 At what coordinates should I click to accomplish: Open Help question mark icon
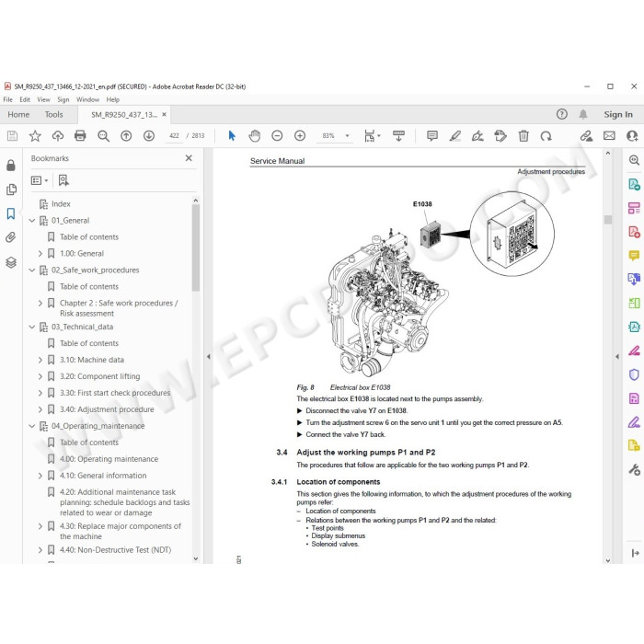coord(562,114)
